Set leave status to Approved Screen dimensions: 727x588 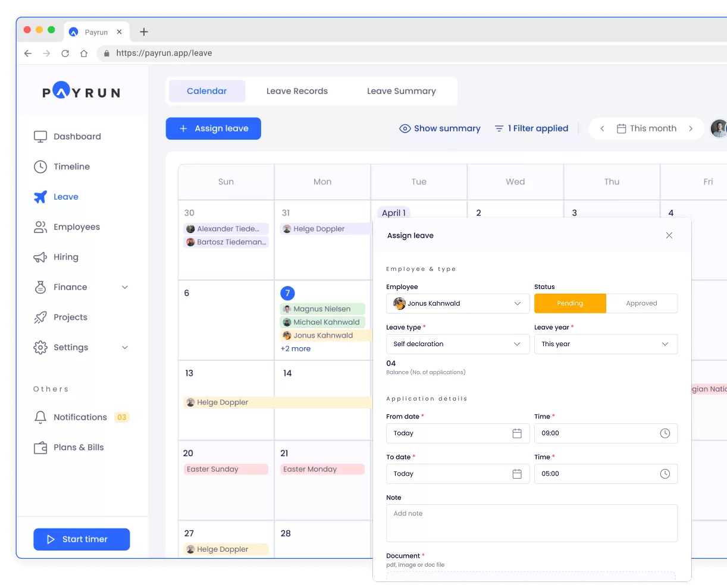641,303
